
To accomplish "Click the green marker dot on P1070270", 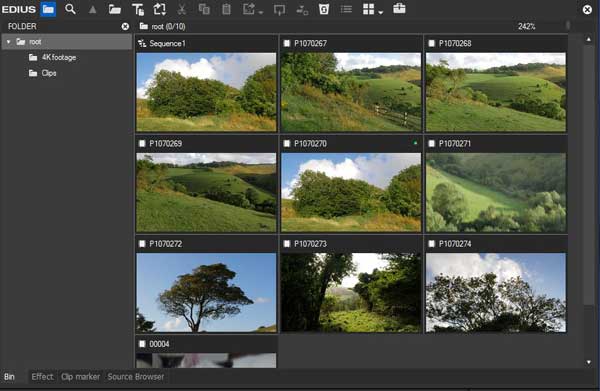I will coord(416,143).
